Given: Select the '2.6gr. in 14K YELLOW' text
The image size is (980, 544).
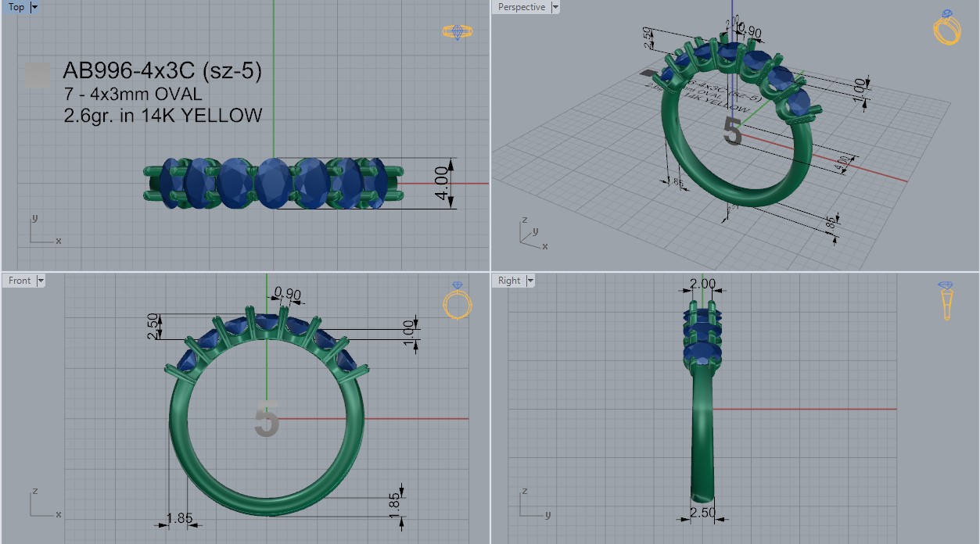Looking at the screenshot, I should [x=163, y=116].
